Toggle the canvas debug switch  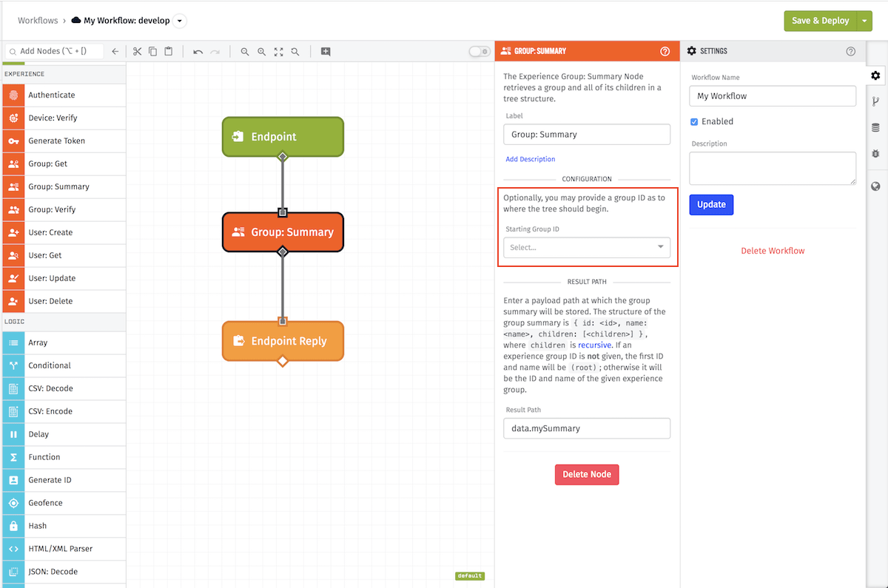480,52
